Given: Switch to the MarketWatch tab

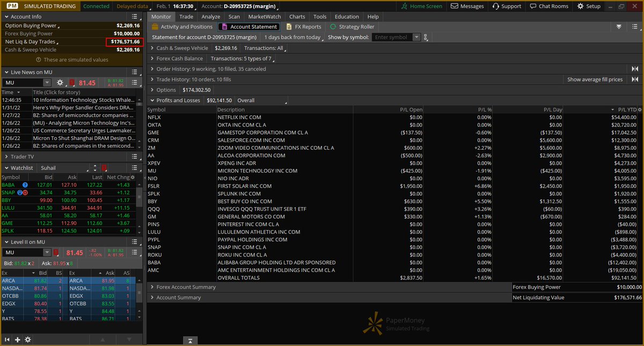Looking at the screenshot, I should (264, 17).
